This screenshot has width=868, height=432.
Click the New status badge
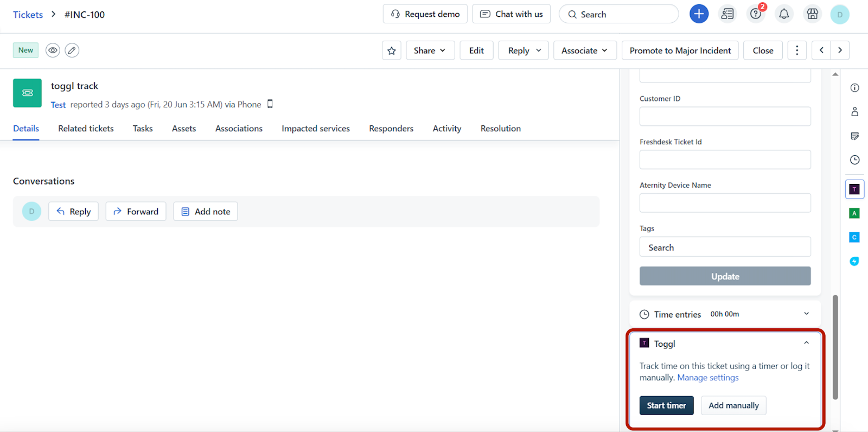[x=25, y=50]
